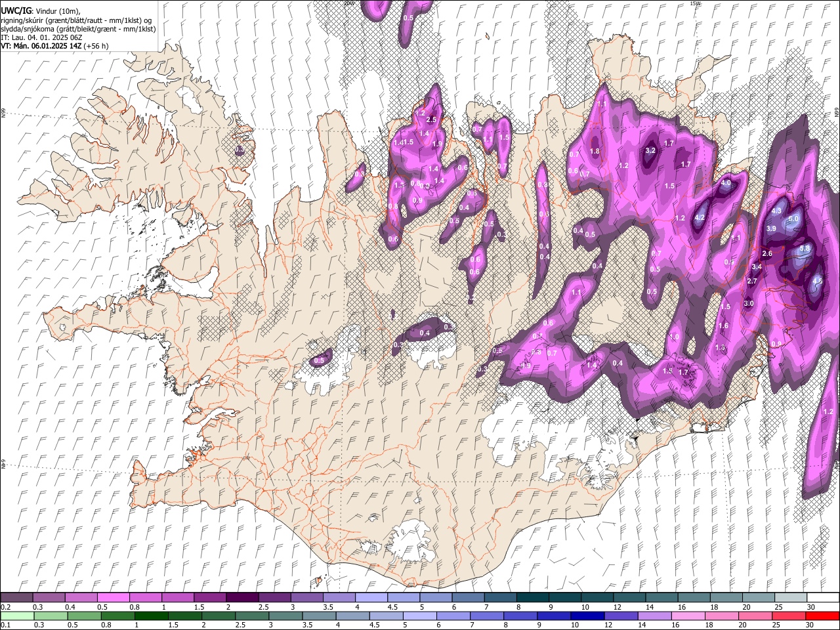Click the 1.6 precipitation value on the map

tap(723, 325)
